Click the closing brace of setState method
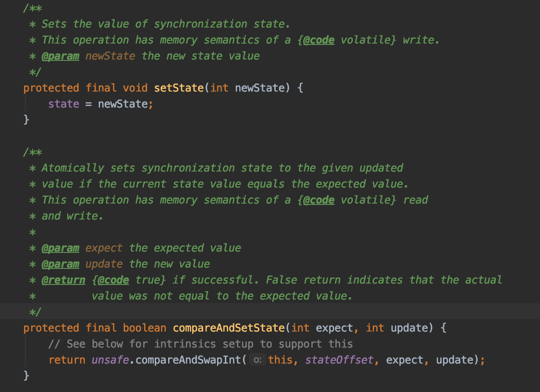This screenshot has width=540, height=392. point(26,120)
